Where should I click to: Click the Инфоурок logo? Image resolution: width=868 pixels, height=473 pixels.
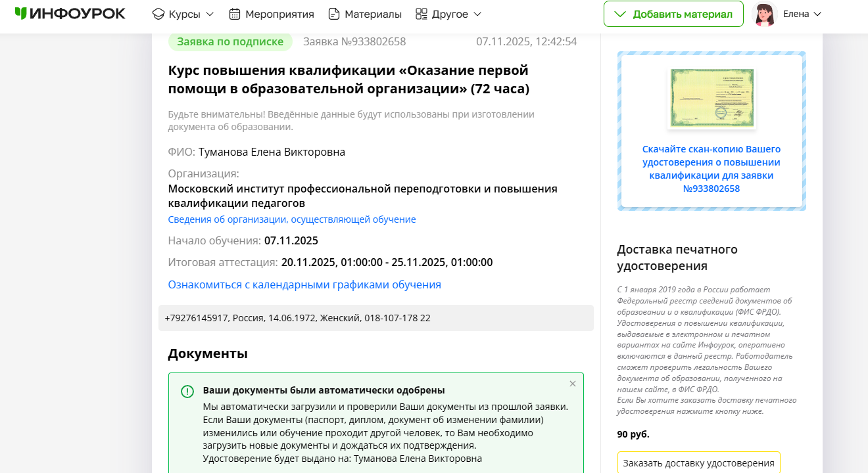(x=70, y=14)
